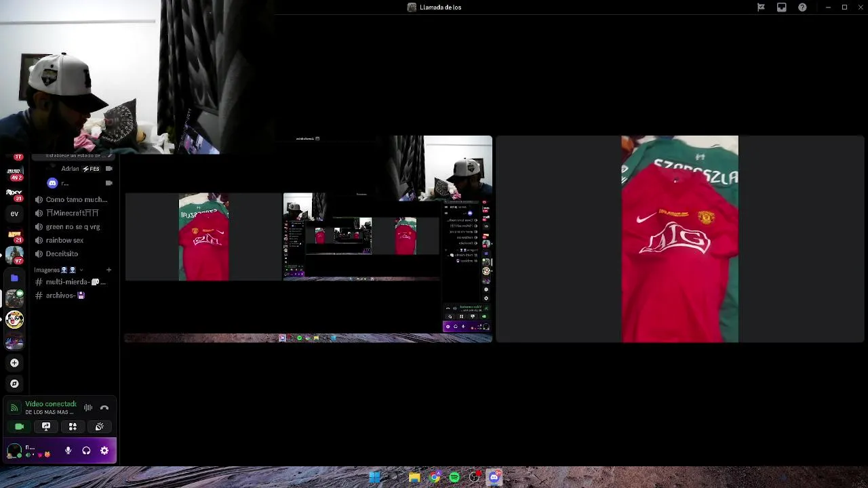Open user settings gear

point(104,451)
